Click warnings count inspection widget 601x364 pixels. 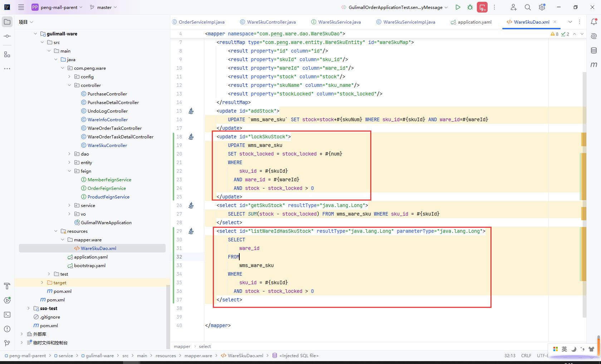[554, 34]
